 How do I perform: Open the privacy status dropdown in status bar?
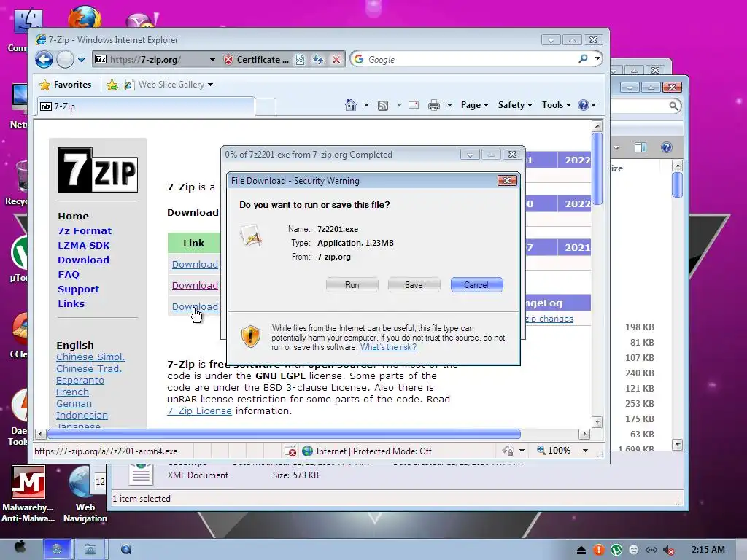(x=522, y=451)
